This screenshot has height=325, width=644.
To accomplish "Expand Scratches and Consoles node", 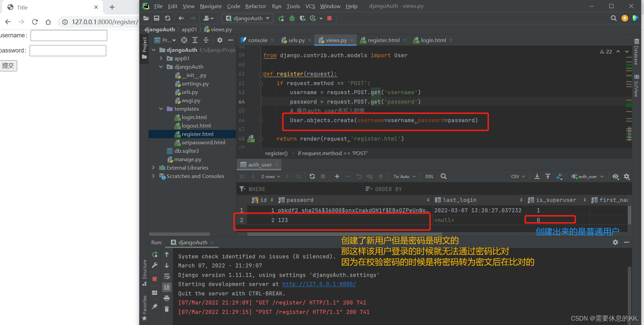I will pyautogui.click(x=154, y=176).
